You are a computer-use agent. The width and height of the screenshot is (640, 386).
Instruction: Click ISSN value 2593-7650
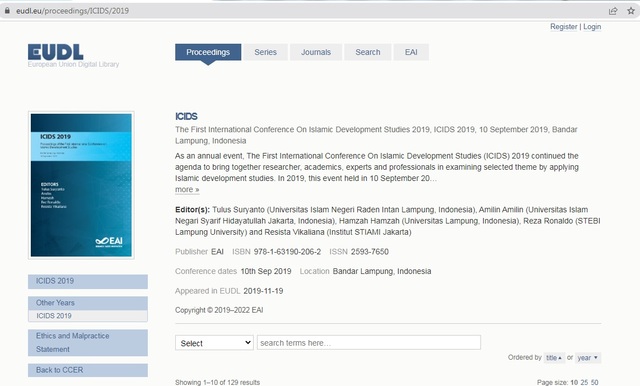point(370,252)
